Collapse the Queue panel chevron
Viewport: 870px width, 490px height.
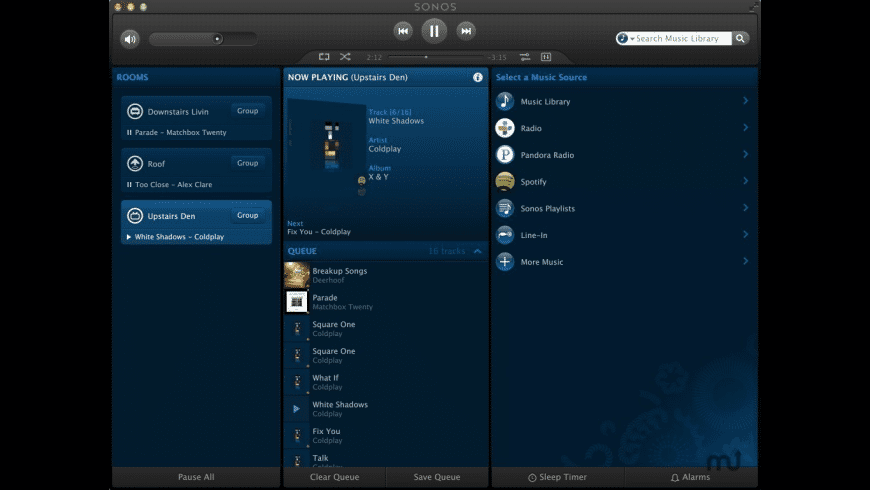(x=477, y=251)
